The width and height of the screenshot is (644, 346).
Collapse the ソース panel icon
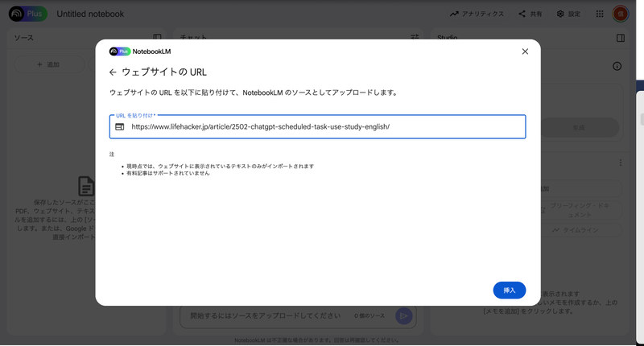point(157,37)
